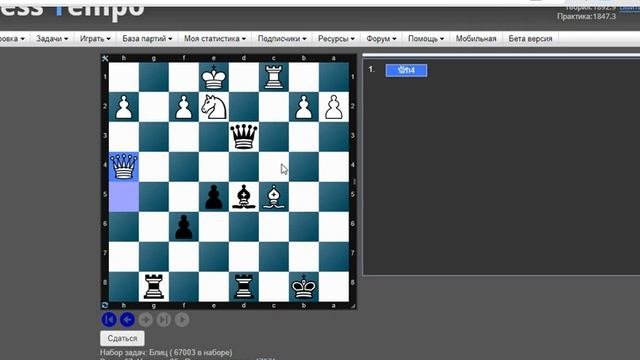Select the white king on e1
The width and height of the screenshot is (640, 360).
click(x=214, y=77)
